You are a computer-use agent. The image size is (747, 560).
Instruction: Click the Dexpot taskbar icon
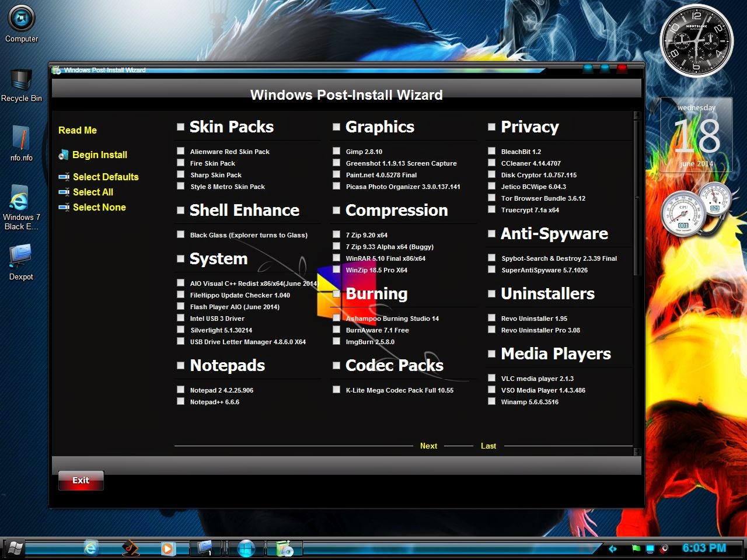click(205, 548)
